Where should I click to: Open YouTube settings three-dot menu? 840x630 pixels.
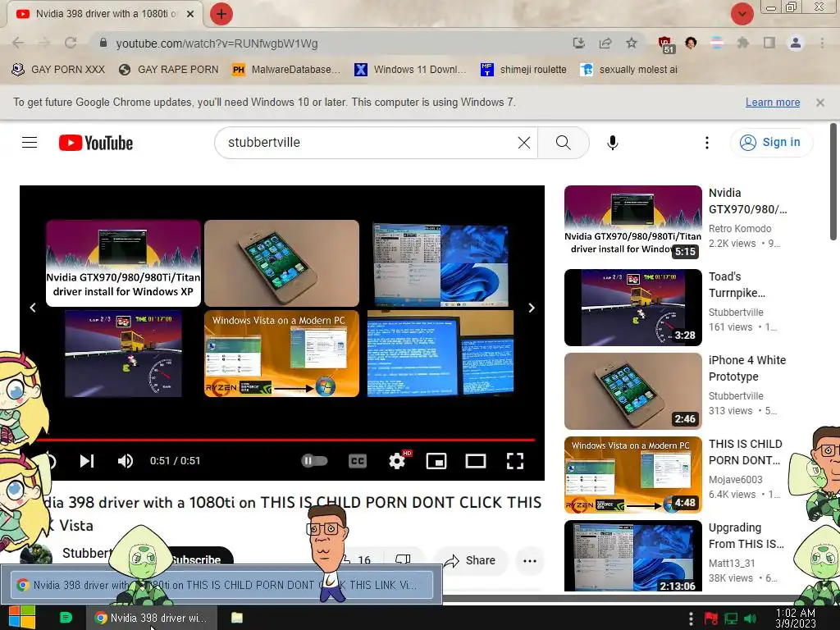(x=707, y=143)
